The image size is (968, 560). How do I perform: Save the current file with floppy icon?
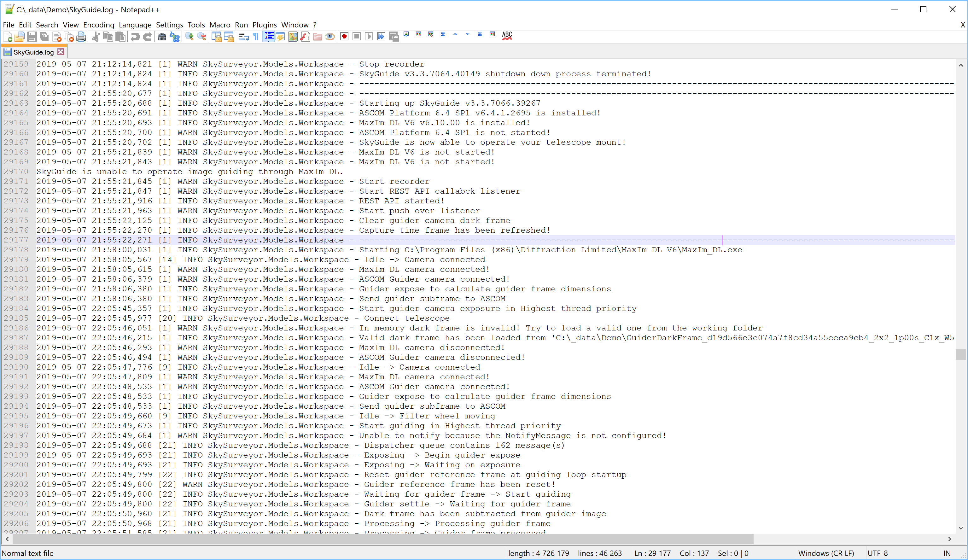(32, 37)
